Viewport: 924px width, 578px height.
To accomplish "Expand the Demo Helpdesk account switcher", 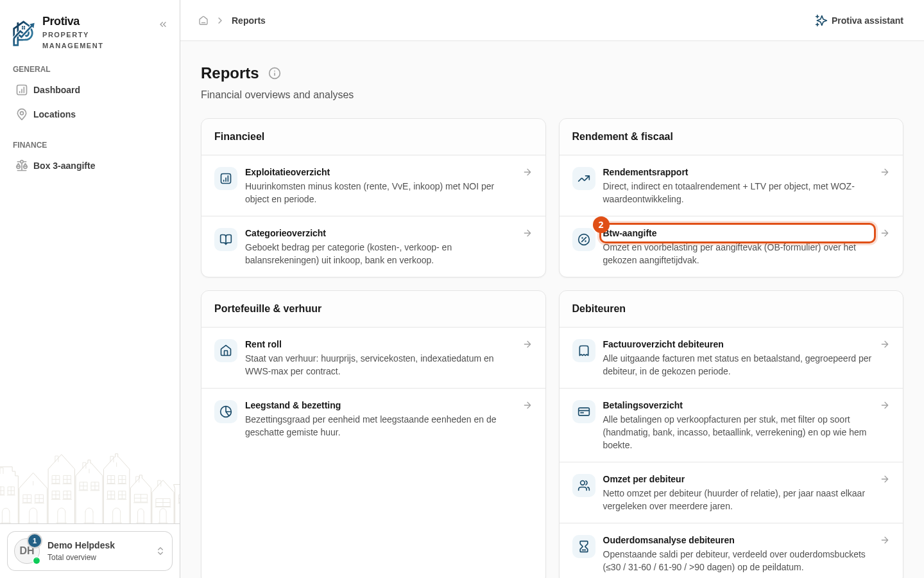I will (x=90, y=551).
